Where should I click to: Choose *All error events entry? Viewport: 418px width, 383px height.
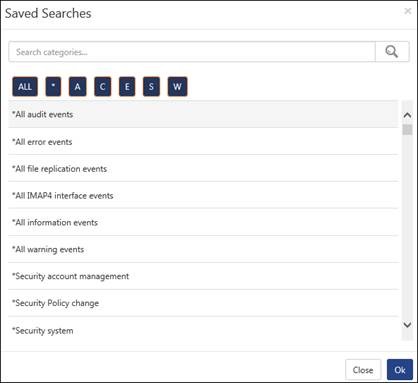(x=203, y=142)
